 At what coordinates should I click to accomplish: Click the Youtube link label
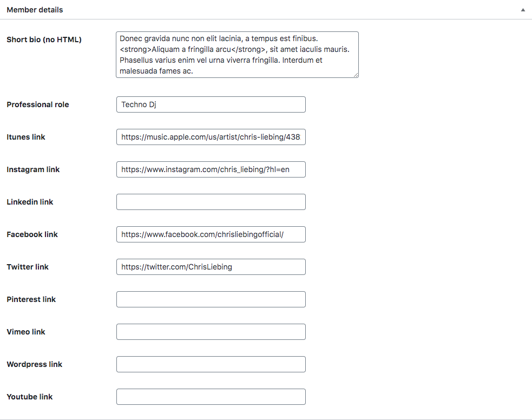[x=30, y=397]
